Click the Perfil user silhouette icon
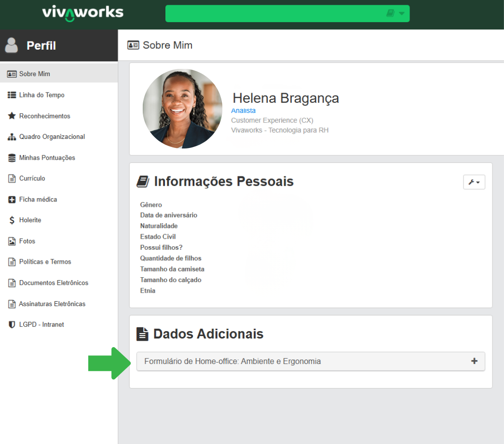Screen dimensions: 504x444 click(x=11, y=45)
